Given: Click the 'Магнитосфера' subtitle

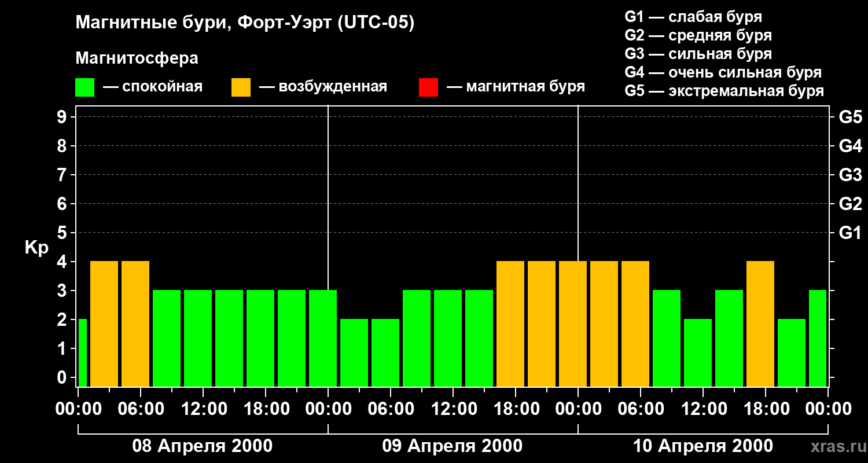Looking at the screenshot, I should (137, 58).
